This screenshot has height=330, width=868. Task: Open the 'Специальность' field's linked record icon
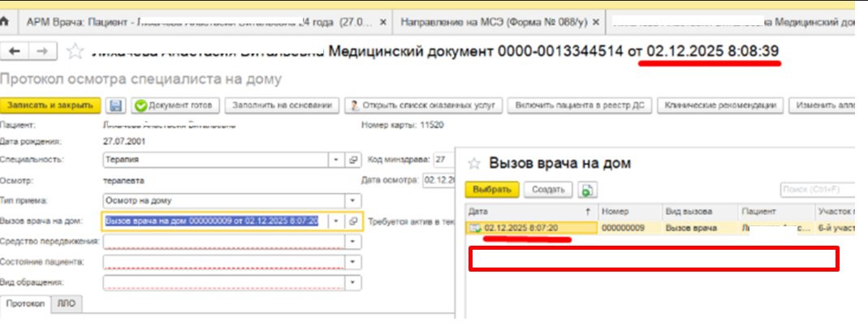(x=353, y=160)
